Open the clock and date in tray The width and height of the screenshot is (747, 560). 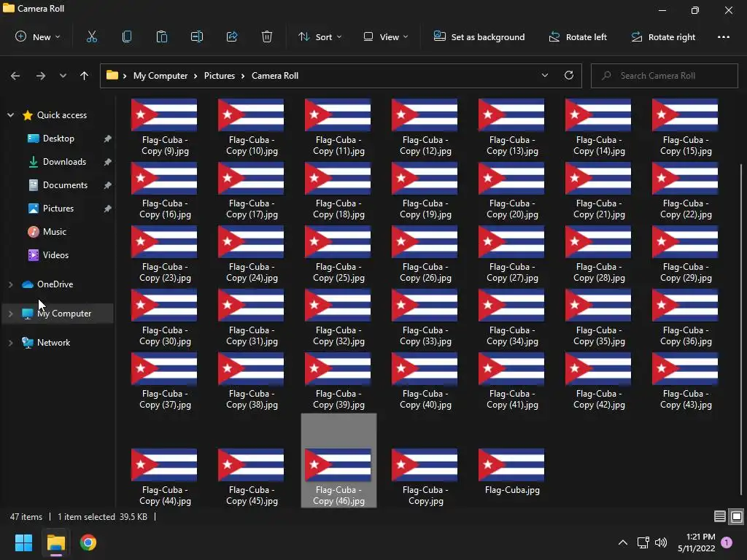click(696, 542)
